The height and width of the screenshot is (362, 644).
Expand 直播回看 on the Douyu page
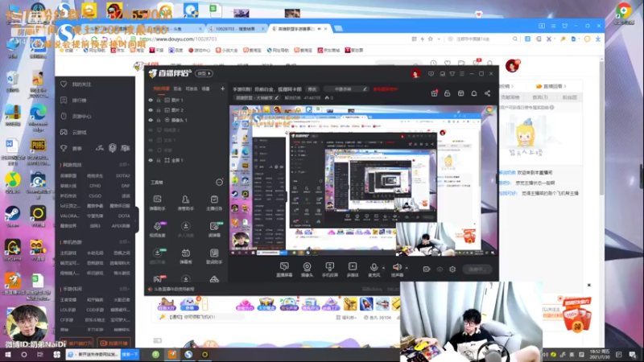[551, 86]
